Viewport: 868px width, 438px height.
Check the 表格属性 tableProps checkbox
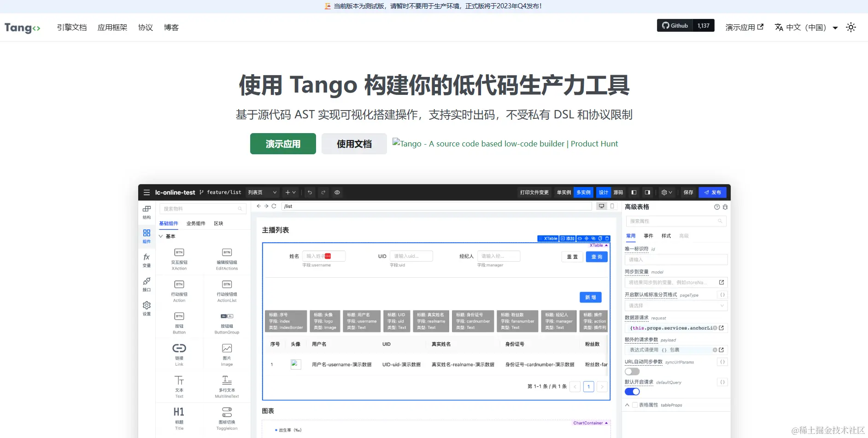[x=635, y=405]
